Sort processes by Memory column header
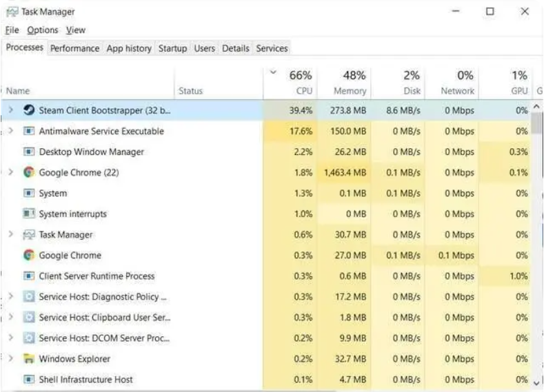This screenshot has height=392, width=544. (350, 83)
